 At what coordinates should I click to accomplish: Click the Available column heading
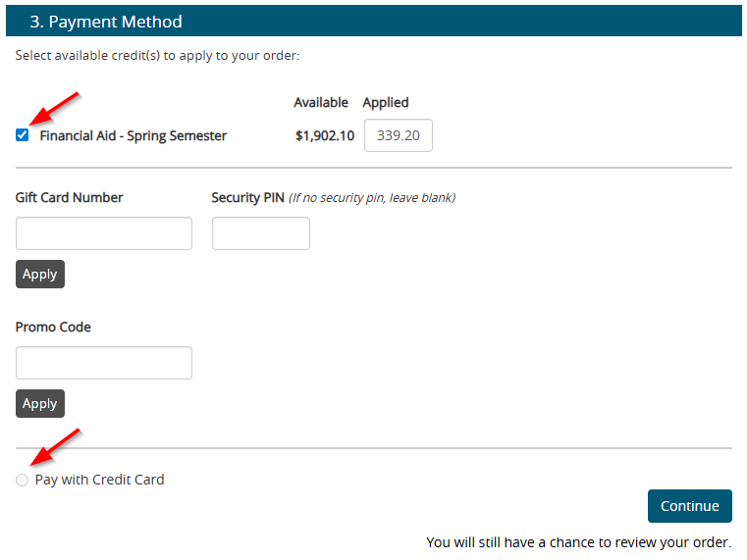(321, 102)
